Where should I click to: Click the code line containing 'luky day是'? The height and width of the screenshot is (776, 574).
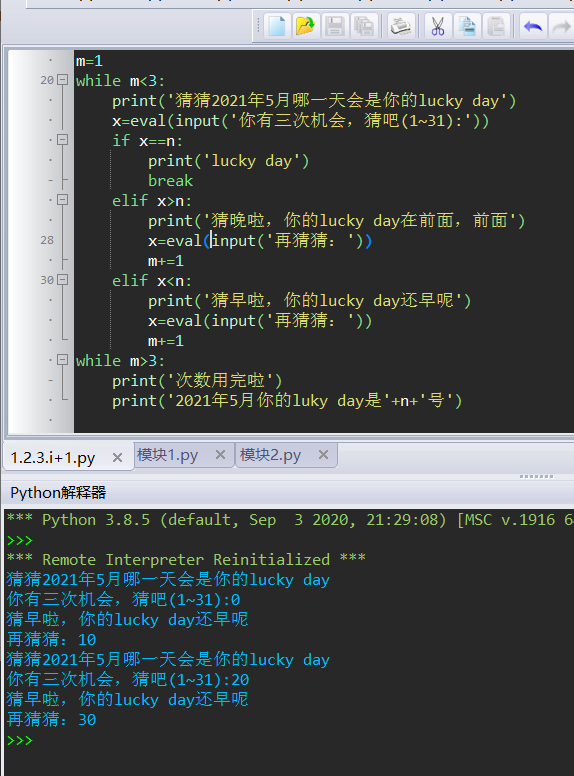(287, 400)
